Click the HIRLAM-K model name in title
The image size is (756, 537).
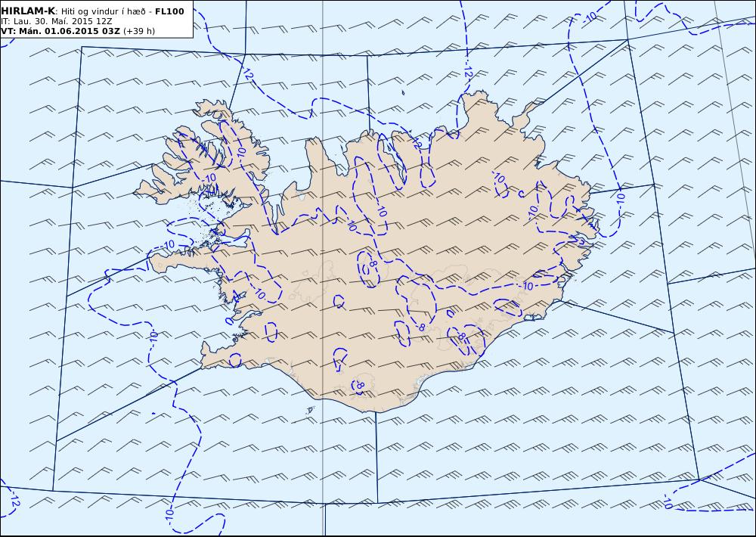pyautogui.click(x=28, y=11)
